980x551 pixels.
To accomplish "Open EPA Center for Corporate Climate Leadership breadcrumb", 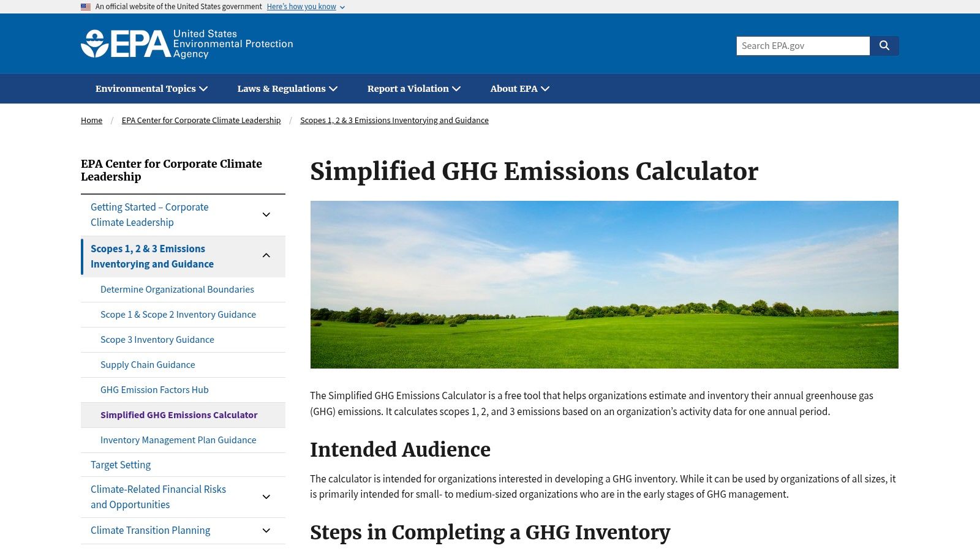I will coord(201,120).
